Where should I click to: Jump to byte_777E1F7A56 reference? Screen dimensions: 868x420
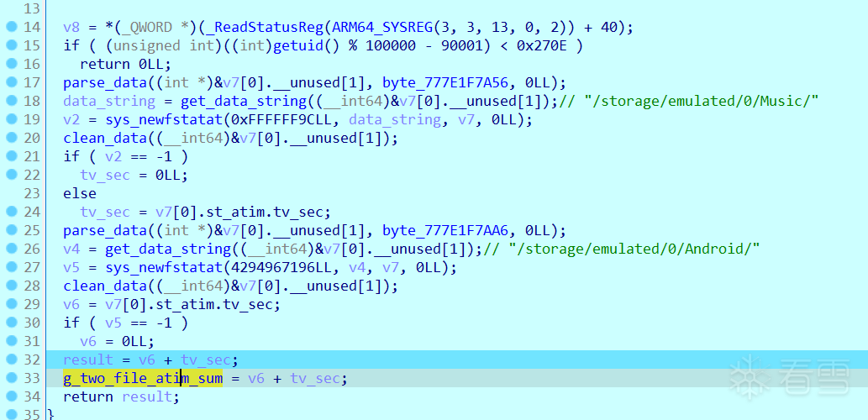tap(452, 82)
